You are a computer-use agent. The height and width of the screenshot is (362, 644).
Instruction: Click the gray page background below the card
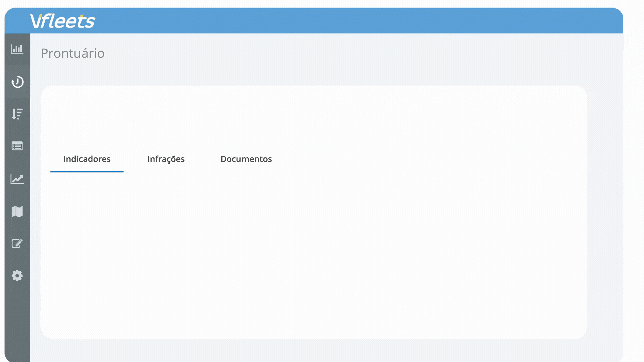click(x=313, y=350)
